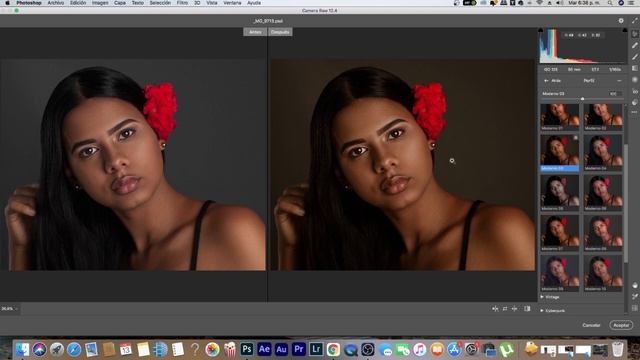
Task: Launch Google Chrome from the Dock
Action: click(x=333, y=349)
